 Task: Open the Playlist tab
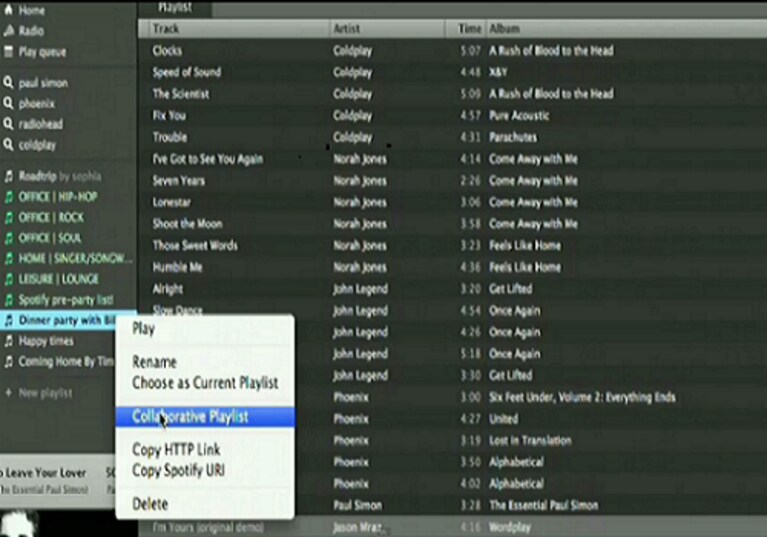pos(175,8)
